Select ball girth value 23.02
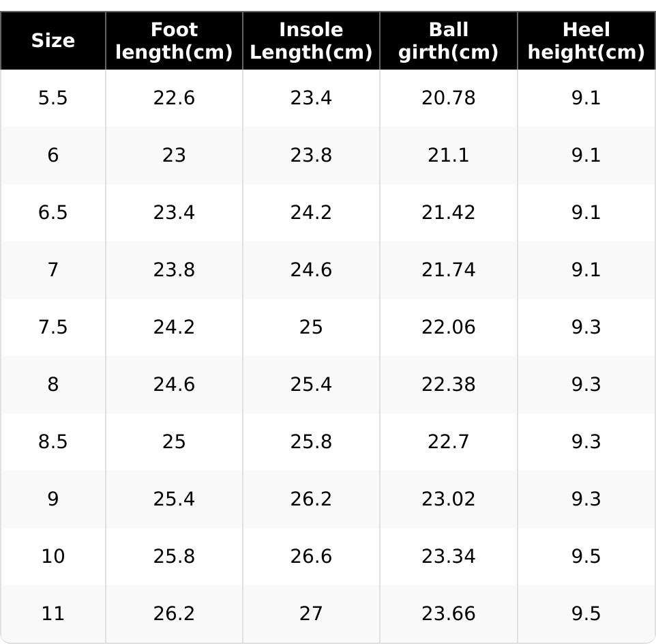The image size is (656, 644). [448, 499]
